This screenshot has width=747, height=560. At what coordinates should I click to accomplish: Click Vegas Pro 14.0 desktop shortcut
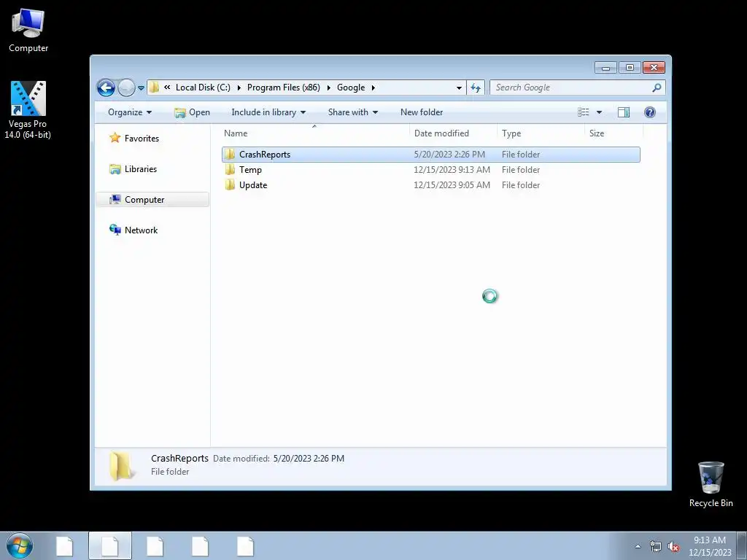coord(28,110)
